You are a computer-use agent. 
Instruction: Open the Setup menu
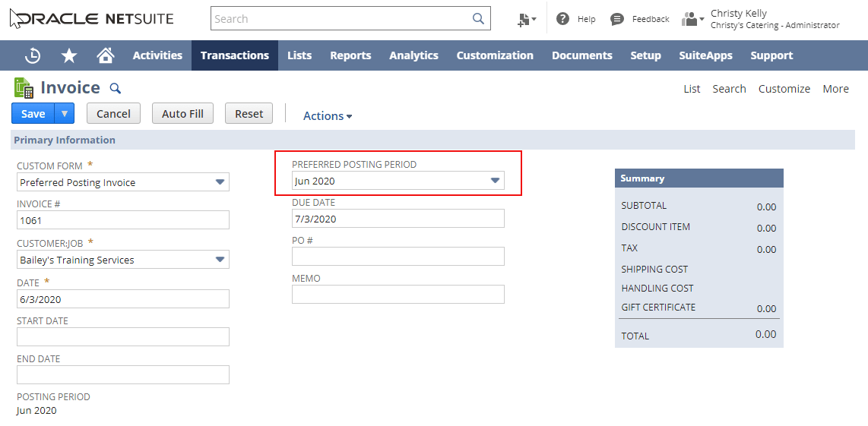coord(645,55)
